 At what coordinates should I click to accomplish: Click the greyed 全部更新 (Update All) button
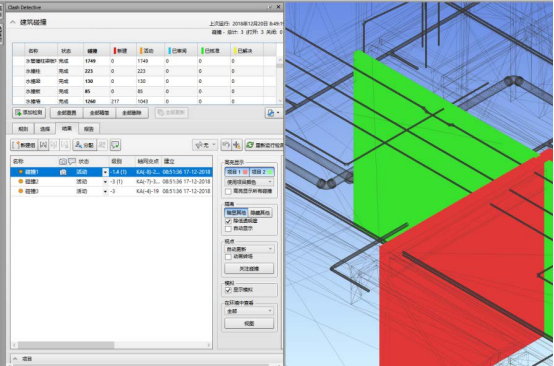click(172, 113)
